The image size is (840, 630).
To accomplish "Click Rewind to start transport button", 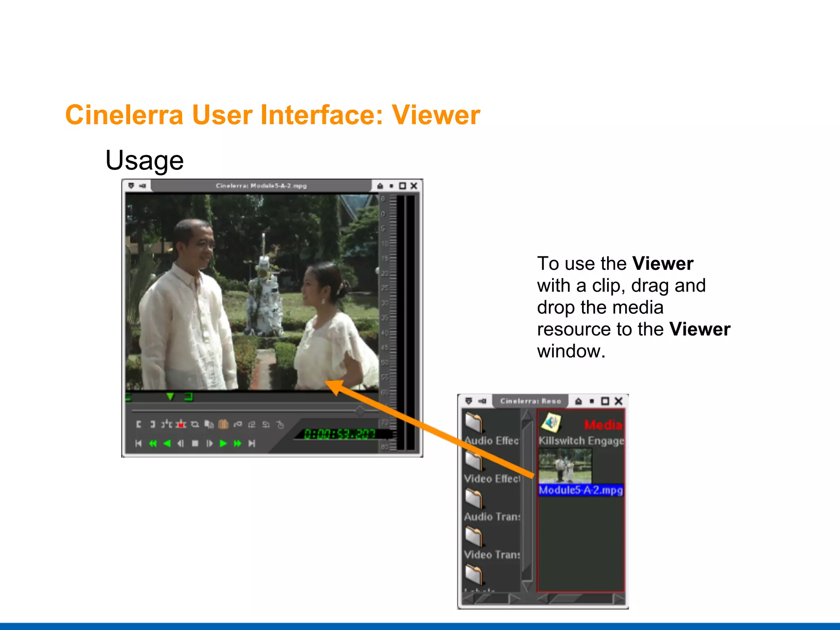I will pos(139,443).
